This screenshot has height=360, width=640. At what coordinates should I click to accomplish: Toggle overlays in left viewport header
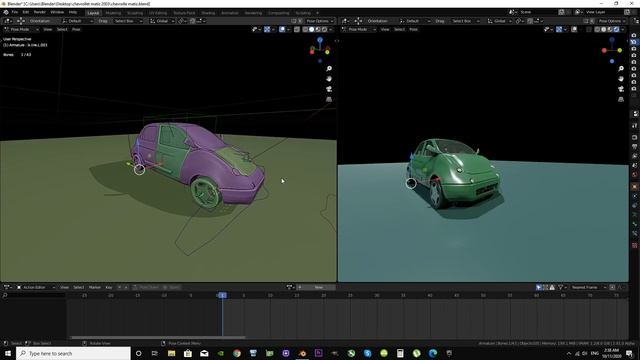point(282,29)
